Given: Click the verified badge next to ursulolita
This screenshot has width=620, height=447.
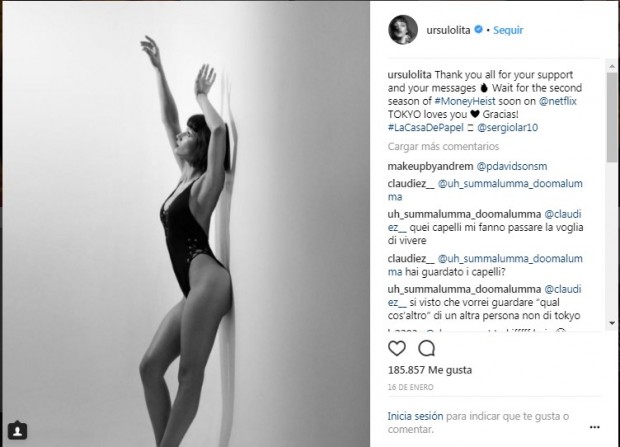Looking at the screenshot, I should (478, 30).
